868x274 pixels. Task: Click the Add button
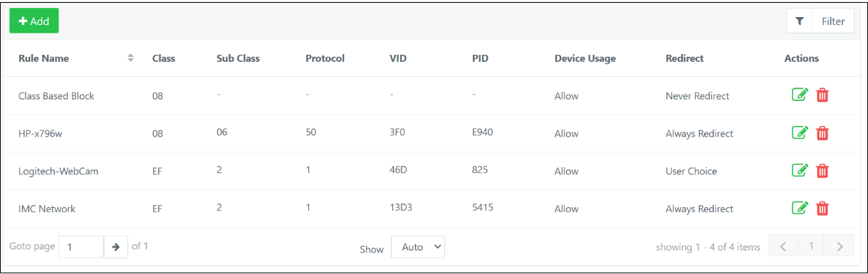34,21
